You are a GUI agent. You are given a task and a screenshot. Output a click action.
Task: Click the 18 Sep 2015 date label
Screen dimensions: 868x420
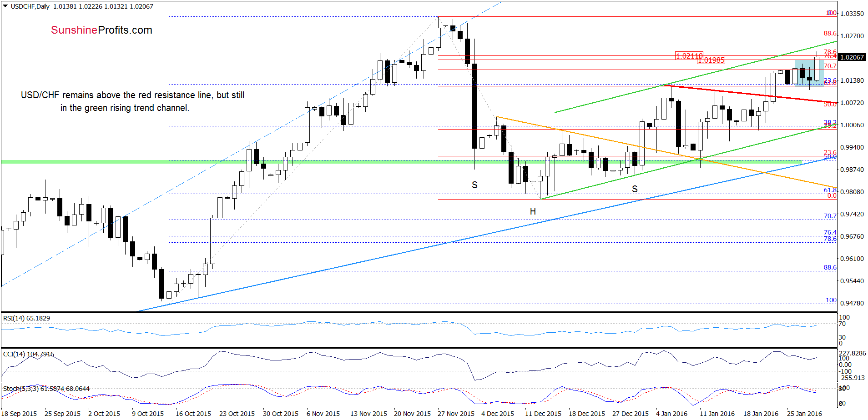(x=19, y=414)
